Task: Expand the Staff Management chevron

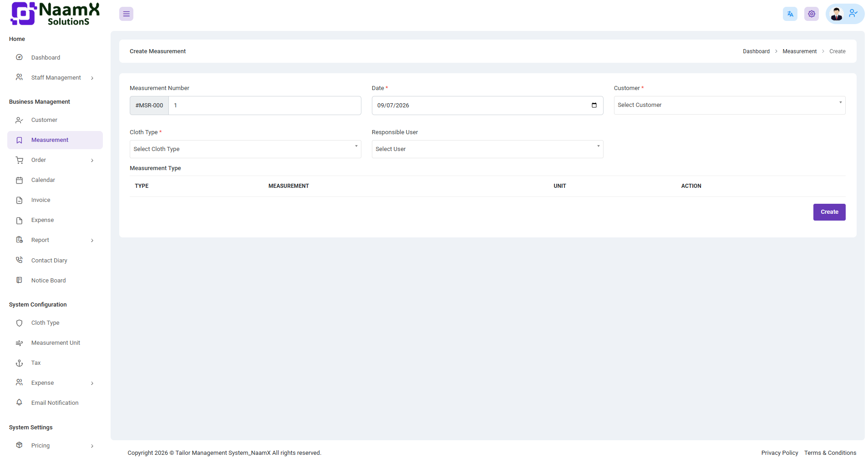Action: [92, 78]
